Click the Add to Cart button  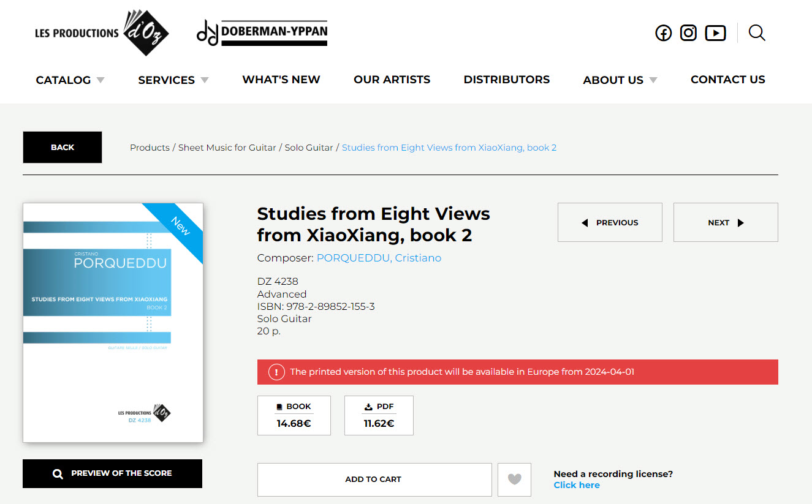374,480
